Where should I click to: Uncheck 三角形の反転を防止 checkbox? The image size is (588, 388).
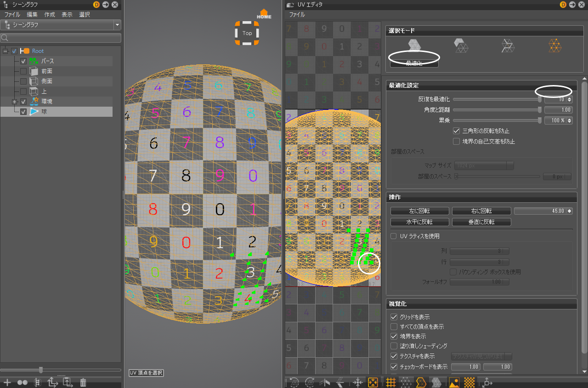(x=457, y=131)
